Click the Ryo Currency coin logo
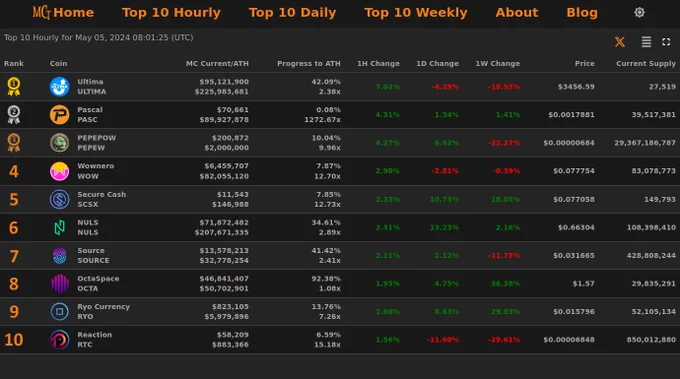The height and width of the screenshot is (379, 680). [59, 311]
